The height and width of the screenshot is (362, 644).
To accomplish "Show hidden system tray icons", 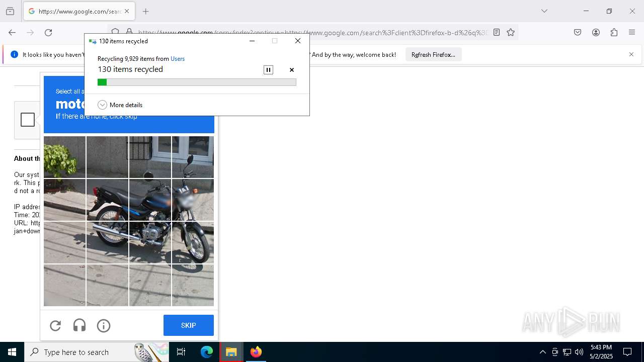I will coord(542,352).
